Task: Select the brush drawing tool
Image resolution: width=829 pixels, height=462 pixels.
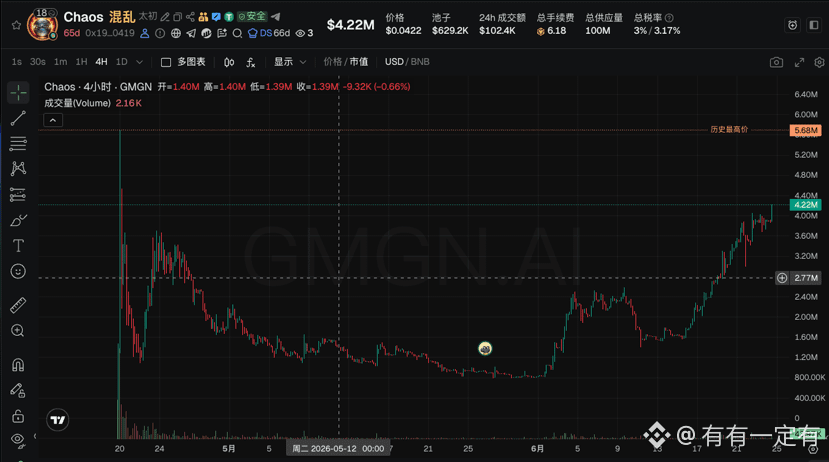Action: 19,220
